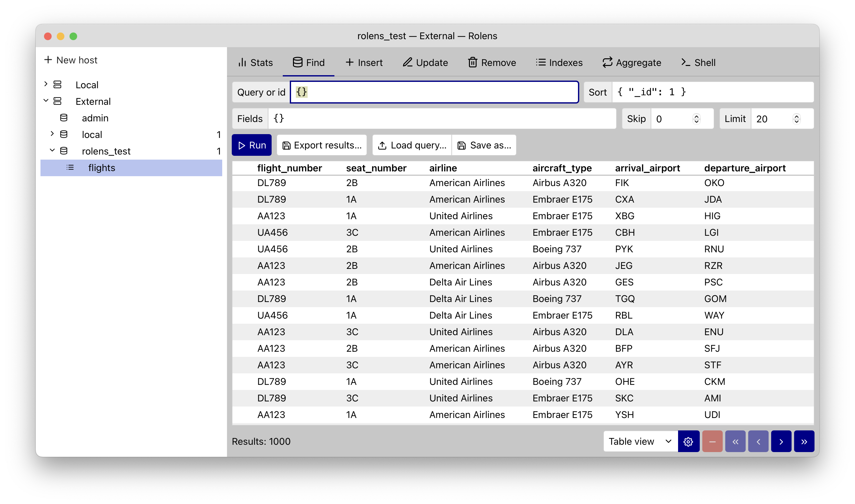Screen dimensions: 855x504
Task: Jump to the first results page
Action: 735,441
